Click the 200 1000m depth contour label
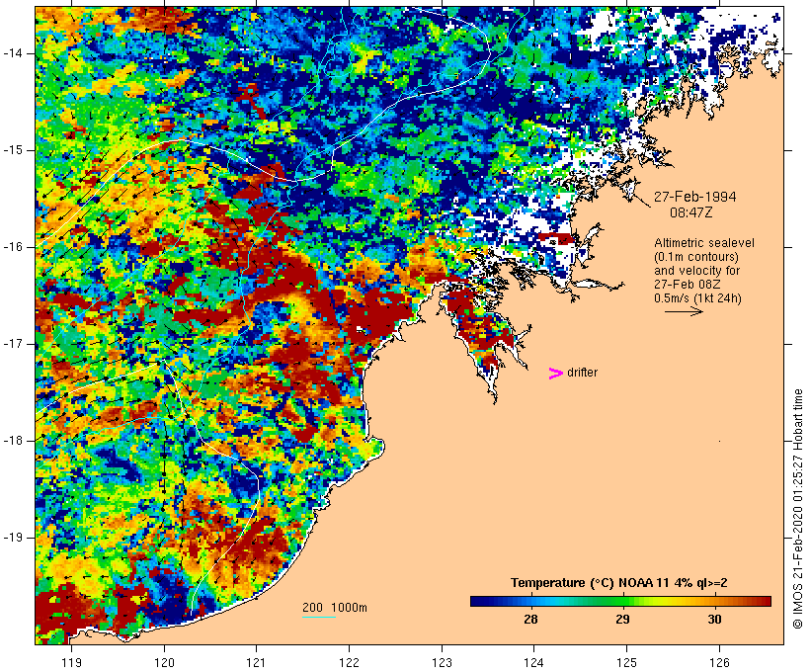This screenshot has height=672, width=810. [x=335, y=608]
